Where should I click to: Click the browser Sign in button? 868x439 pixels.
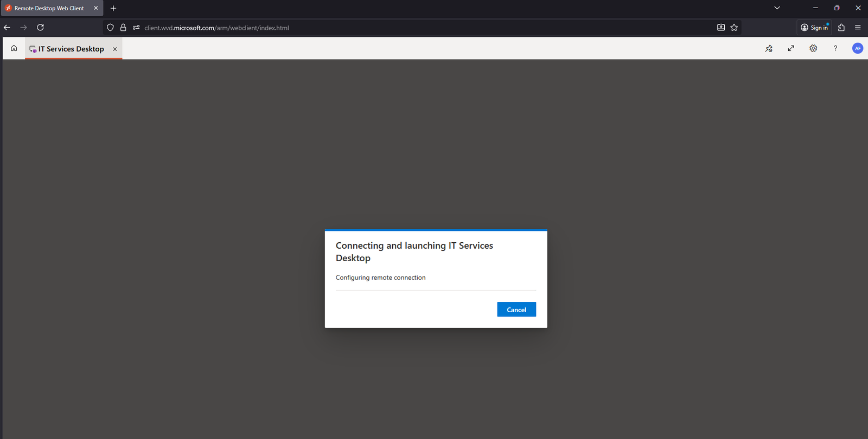(x=814, y=28)
